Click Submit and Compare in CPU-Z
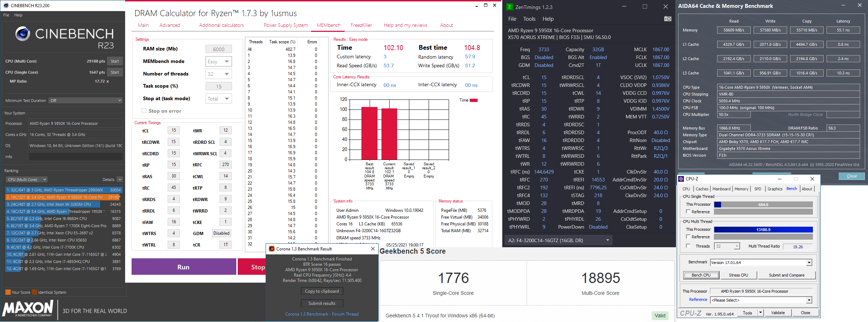 (x=786, y=275)
